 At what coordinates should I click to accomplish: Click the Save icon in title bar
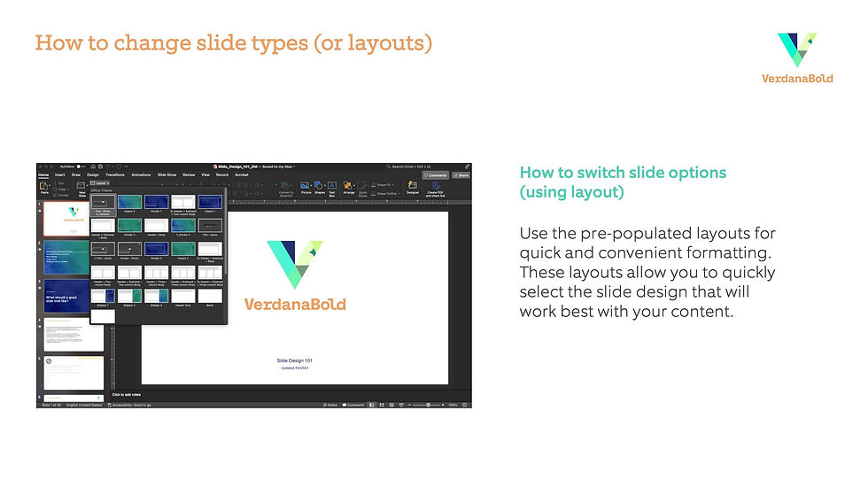coord(100,167)
